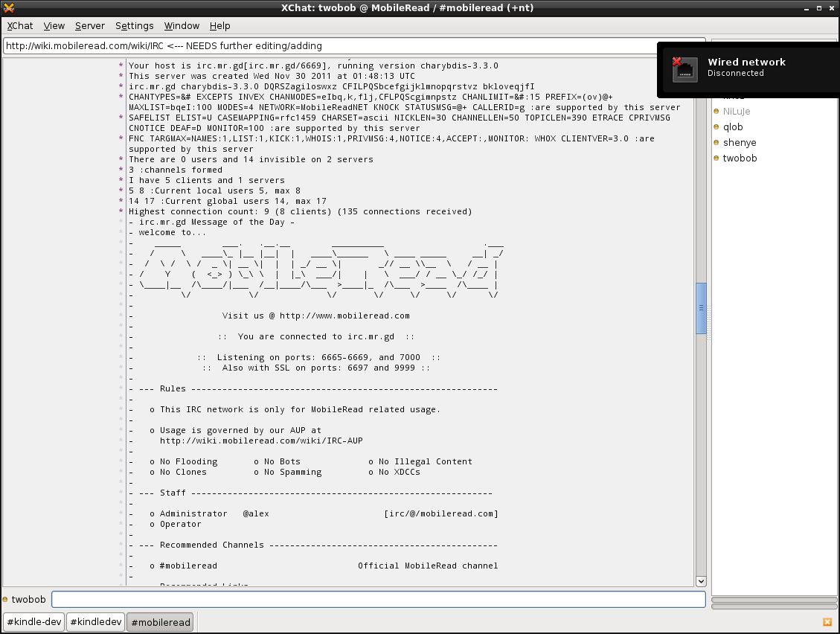
Task: Select user twobob in the user list
Action: 740,158
